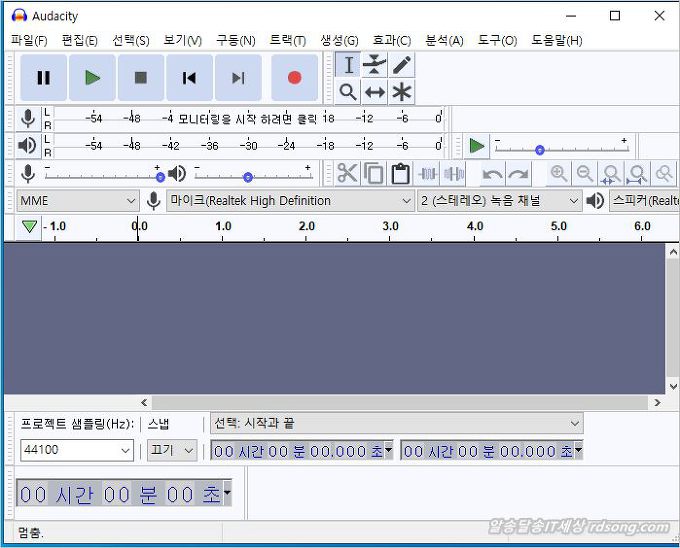Open the 편집(E) menu

pos(79,40)
